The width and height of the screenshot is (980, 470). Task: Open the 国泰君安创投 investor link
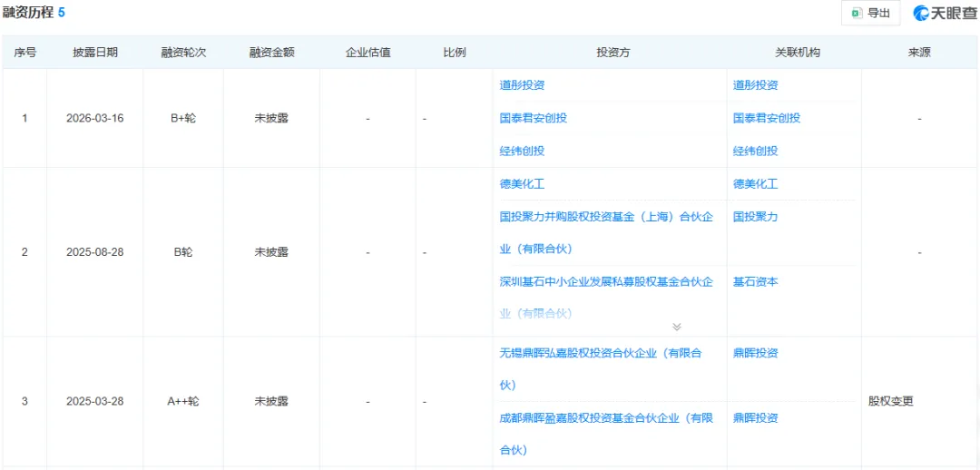pos(534,118)
